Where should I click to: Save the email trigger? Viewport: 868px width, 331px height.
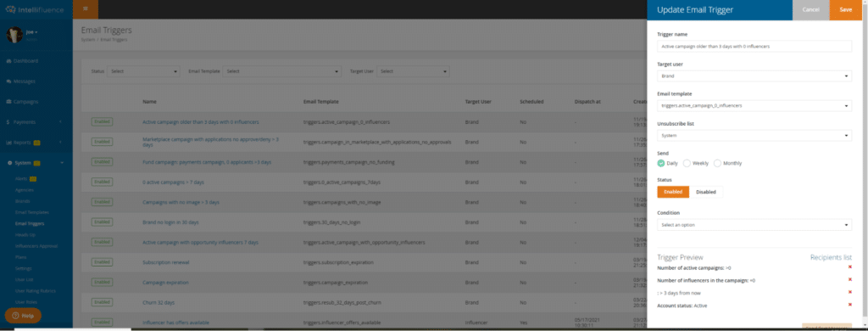pos(845,9)
